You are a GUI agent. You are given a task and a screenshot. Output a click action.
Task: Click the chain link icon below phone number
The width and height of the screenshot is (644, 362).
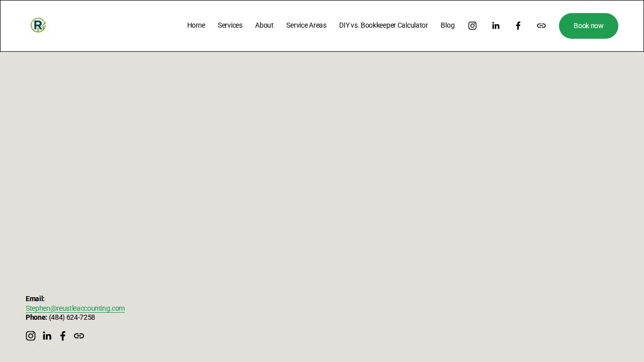(79, 336)
